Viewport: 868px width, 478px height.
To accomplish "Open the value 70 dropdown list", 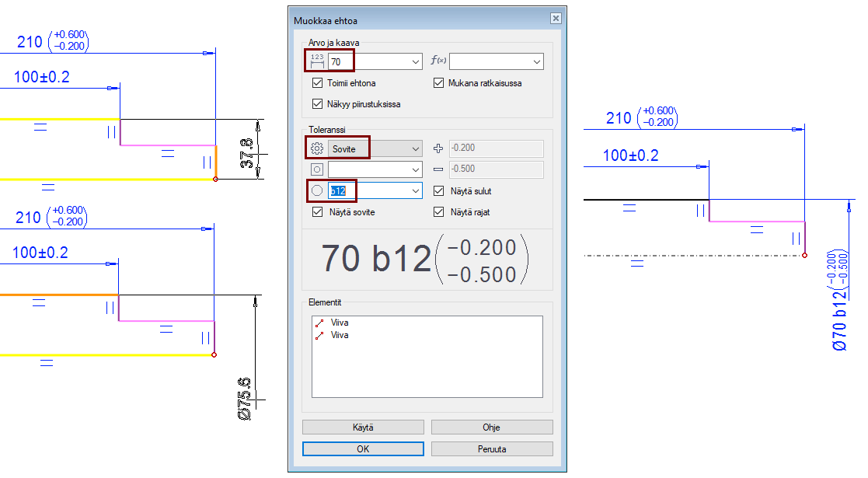I will point(415,61).
